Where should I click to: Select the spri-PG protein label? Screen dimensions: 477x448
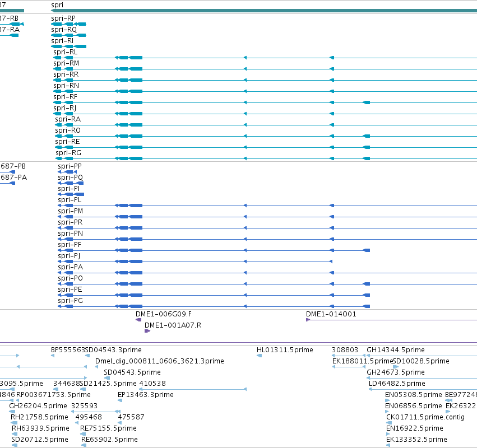click(70, 301)
